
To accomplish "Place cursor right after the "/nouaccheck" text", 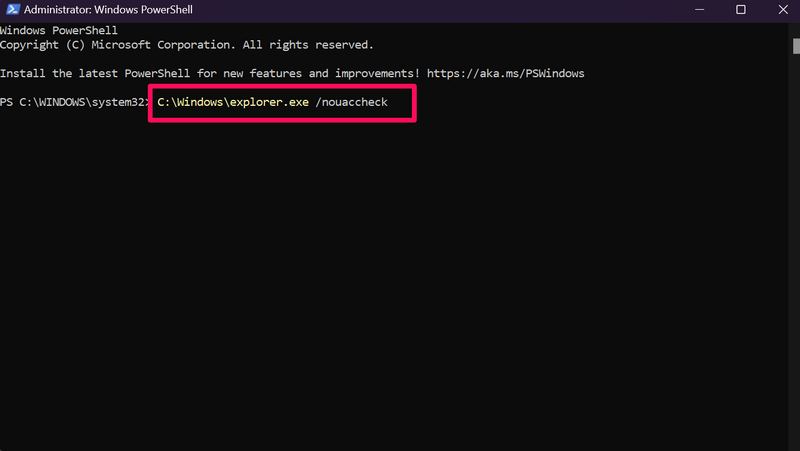I will [x=389, y=103].
